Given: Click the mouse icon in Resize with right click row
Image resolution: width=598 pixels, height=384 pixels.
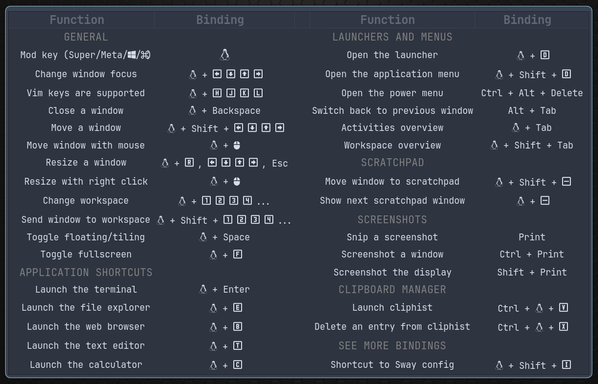Looking at the screenshot, I should pyautogui.click(x=237, y=182).
